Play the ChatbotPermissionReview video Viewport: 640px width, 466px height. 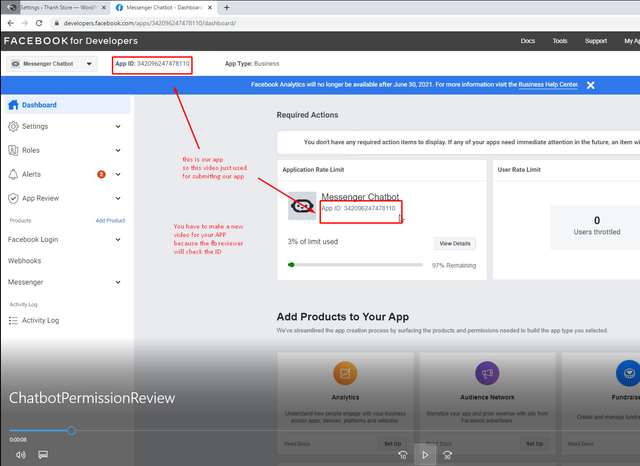425,455
